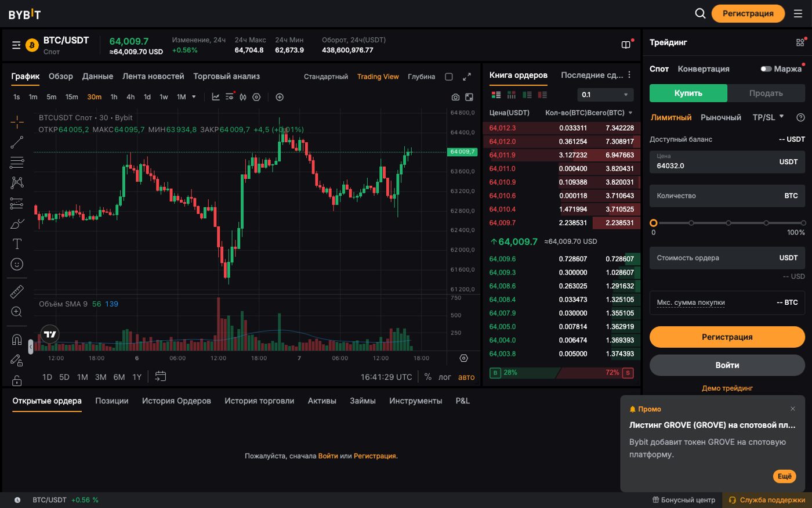Click the fullscreen chart icon beside the camera
Image resolution: width=812 pixels, height=508 pixels.
tap(469, 97)
